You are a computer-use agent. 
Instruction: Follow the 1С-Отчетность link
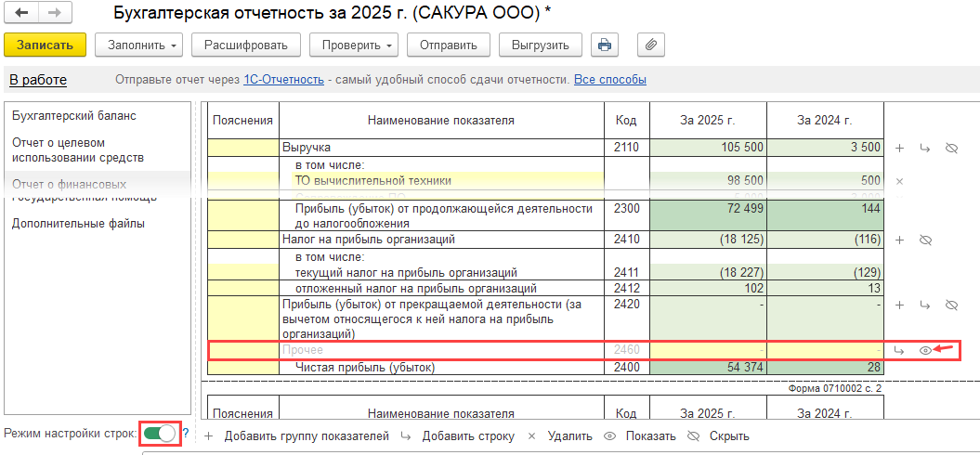283,80
